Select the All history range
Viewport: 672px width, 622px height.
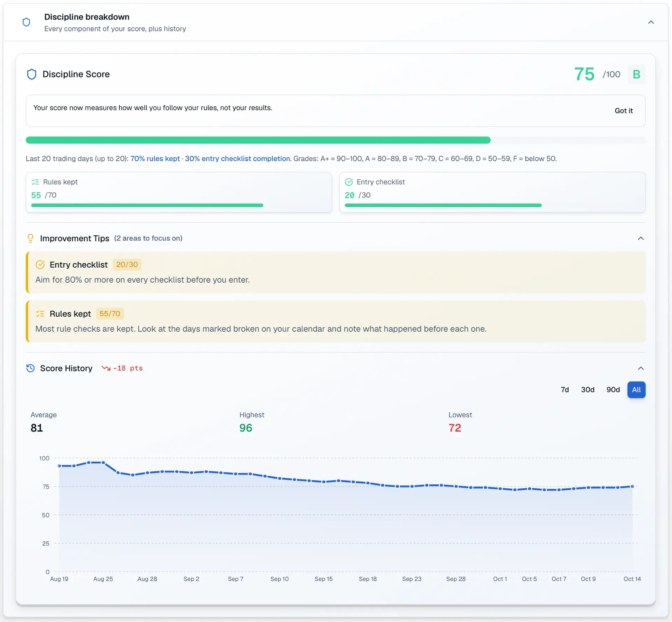click(636, 390)
